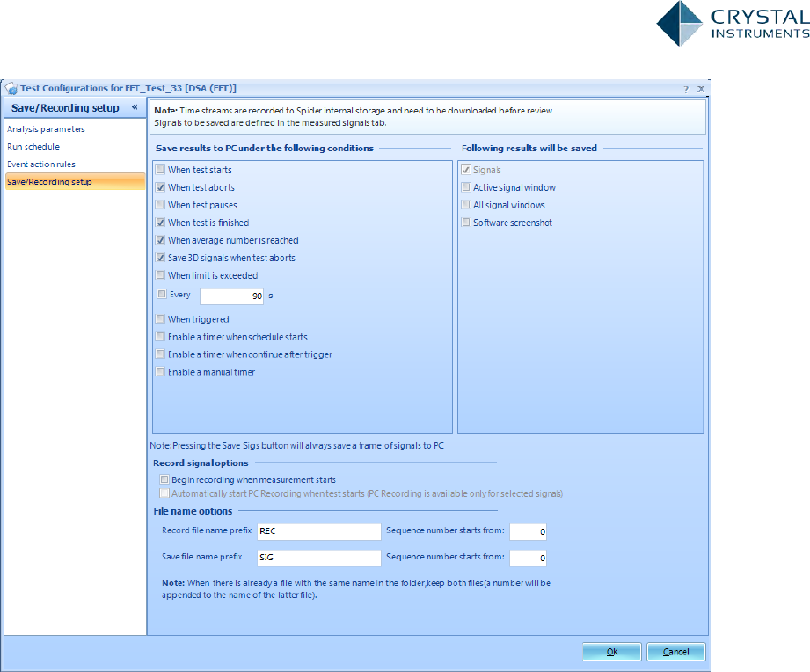810x672 pixels.
Task: Enable 'Begin recording when measurement starts'
Action: (x=164, y=479)
